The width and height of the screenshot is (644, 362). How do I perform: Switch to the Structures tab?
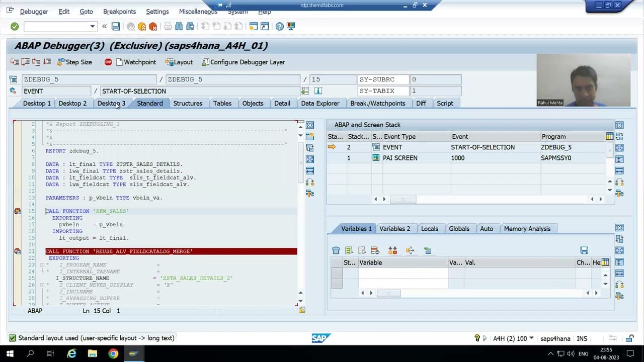(x=188, y=103)
